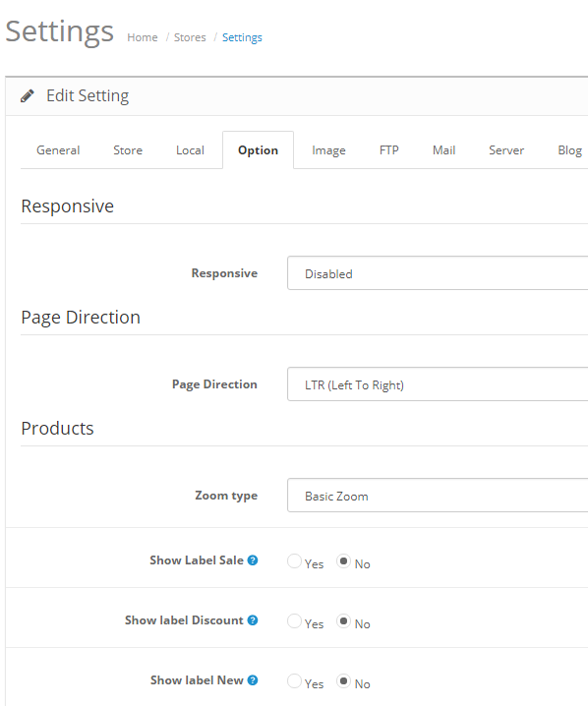Enable Yes for Show label Discount
The height and width of the screenshot is (706, 588).
click(x=294, y=620)
